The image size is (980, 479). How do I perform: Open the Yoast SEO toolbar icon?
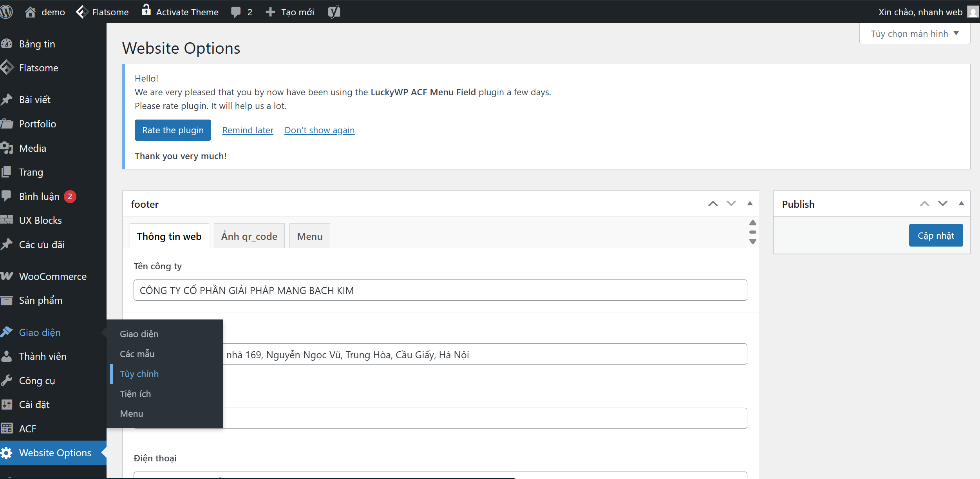pyautogui.click(x=334, y=12)
